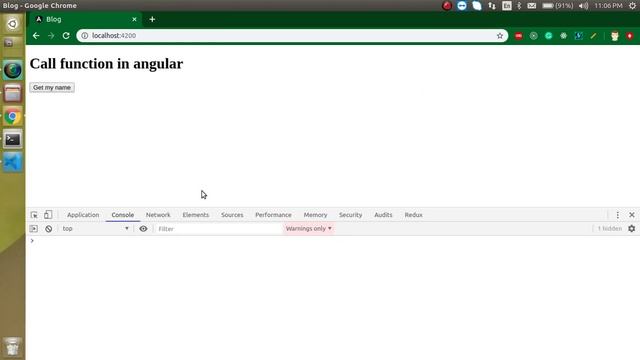Open the Sources tab
Viewport: 640px width, 360px height.
(232, 215)
